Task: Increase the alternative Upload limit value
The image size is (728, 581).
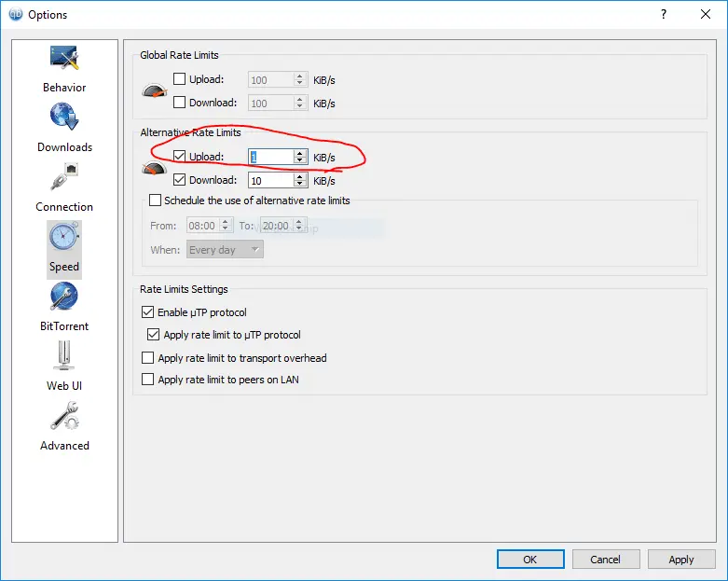Action: [x=300, y=153]
